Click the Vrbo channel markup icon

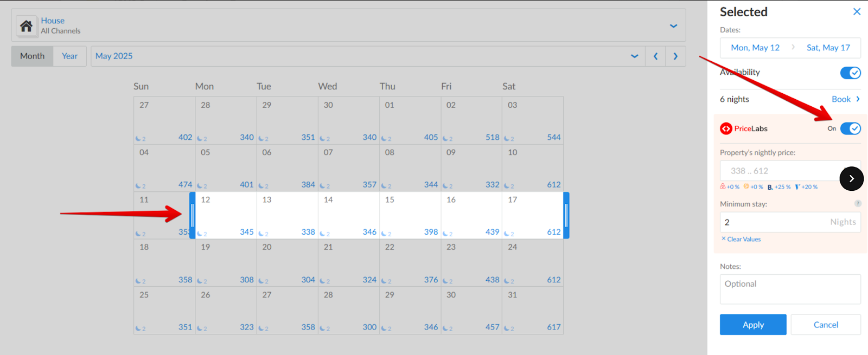[797, 187]
